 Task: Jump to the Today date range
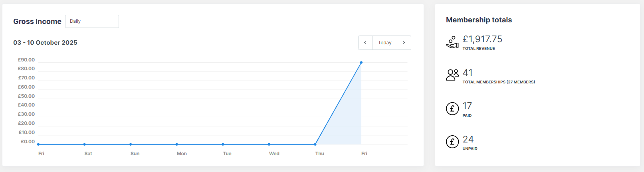384,43
